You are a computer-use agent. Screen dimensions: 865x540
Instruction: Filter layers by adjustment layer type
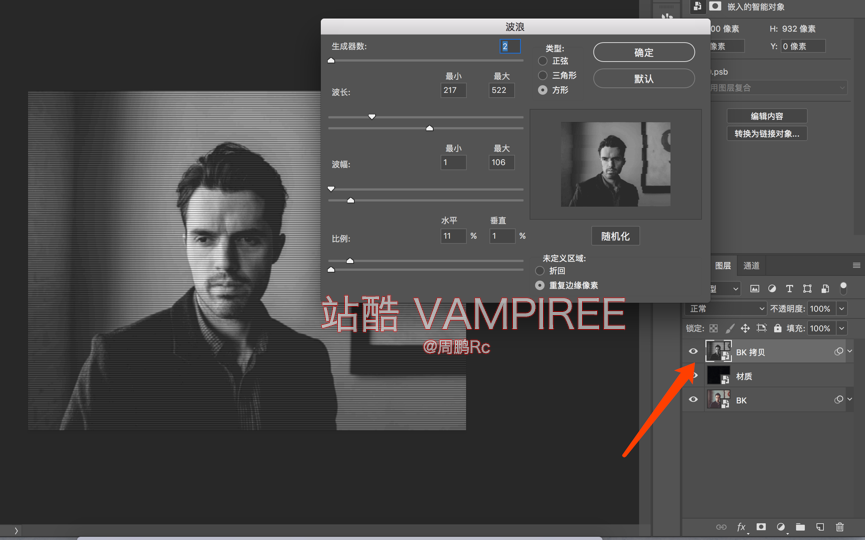(x=772, y=288)
